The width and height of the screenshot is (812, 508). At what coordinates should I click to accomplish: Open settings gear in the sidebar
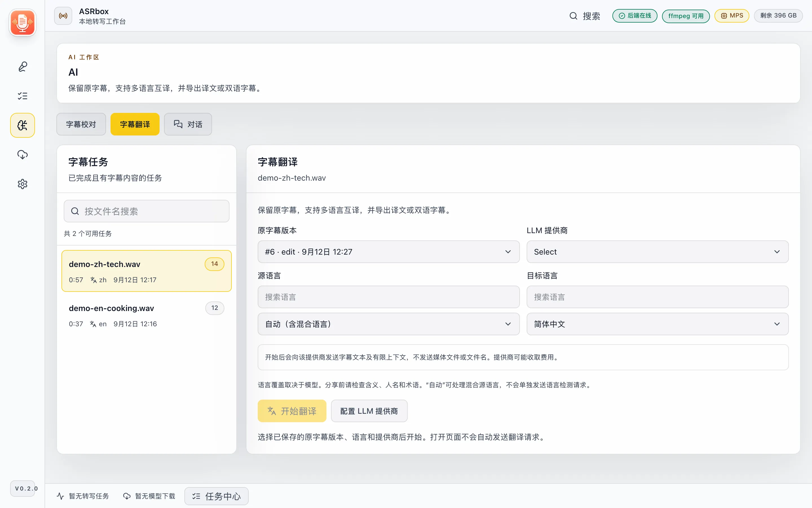[x=23, y=184]
